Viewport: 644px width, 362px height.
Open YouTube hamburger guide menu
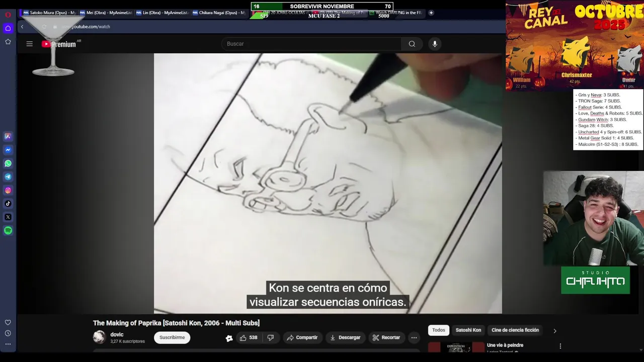pyautogui.click(x=30, y=44)
